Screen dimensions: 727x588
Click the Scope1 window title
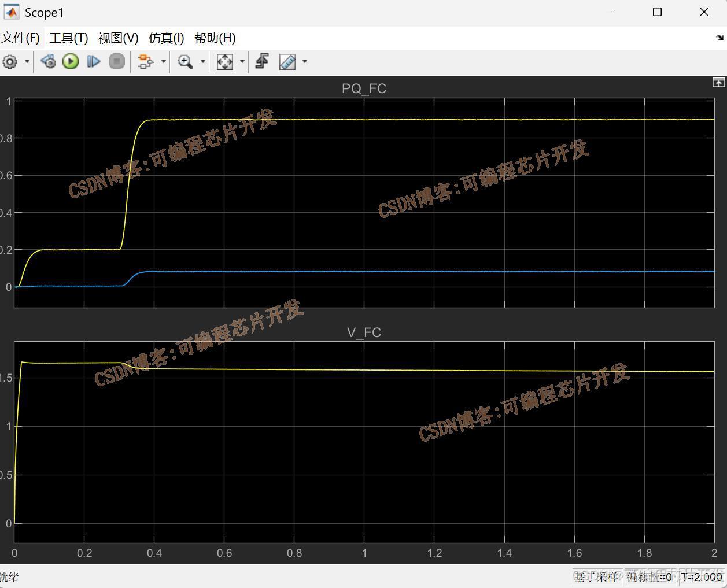pyautogui.click(x=44, y=13)
